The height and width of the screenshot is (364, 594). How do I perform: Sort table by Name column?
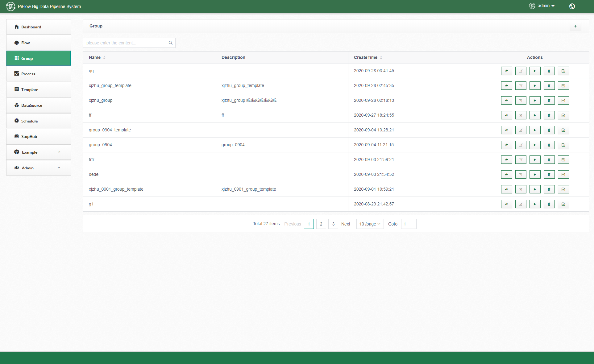(104, 58)
